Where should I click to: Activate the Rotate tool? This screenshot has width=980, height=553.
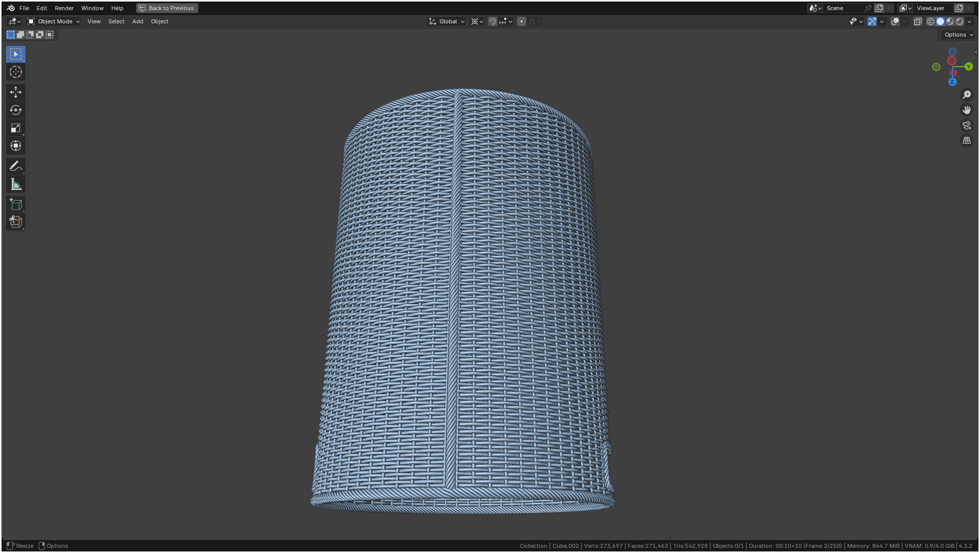(16, 110)
